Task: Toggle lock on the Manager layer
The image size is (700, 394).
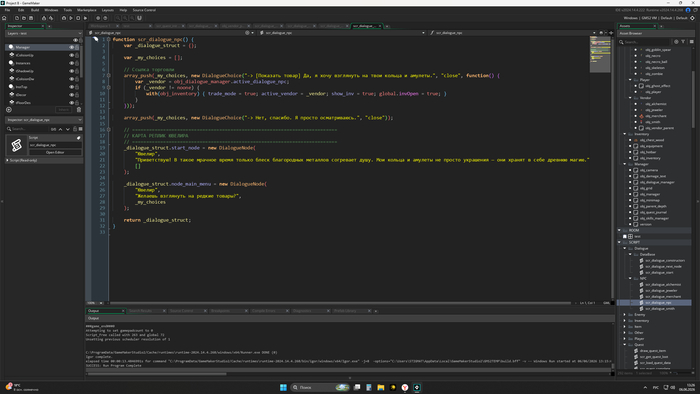Action: pyautogui.click(x=77, y=47)
